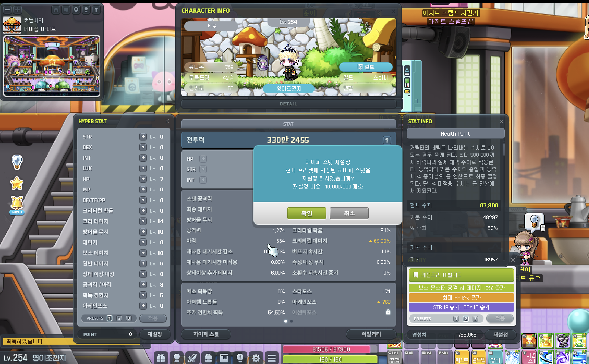Open the bell notification icon marked NEW
This screenshot has height=364, width=589.
tap(17, 205)
